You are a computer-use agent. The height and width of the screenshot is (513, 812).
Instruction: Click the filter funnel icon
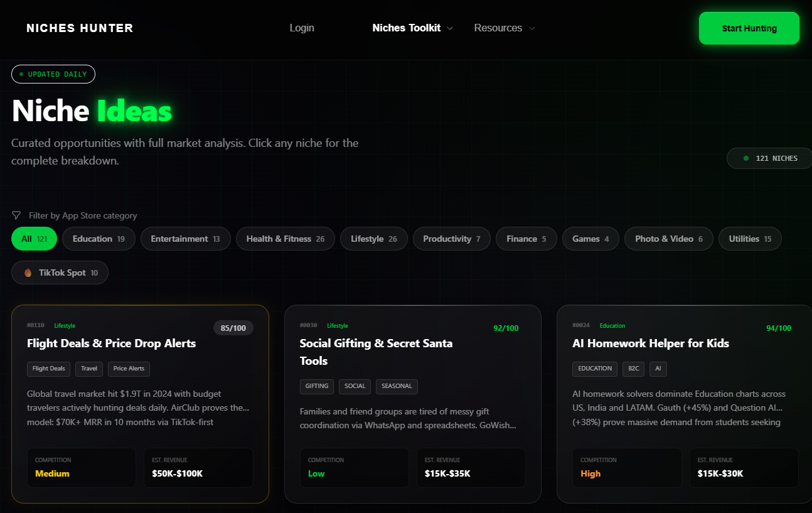click(x=16, y=215)
